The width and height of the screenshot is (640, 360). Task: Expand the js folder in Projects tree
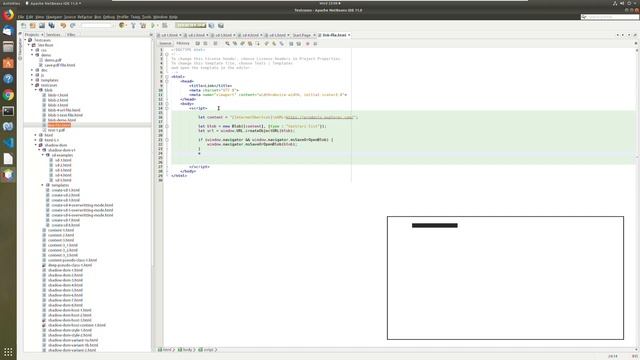32,75
